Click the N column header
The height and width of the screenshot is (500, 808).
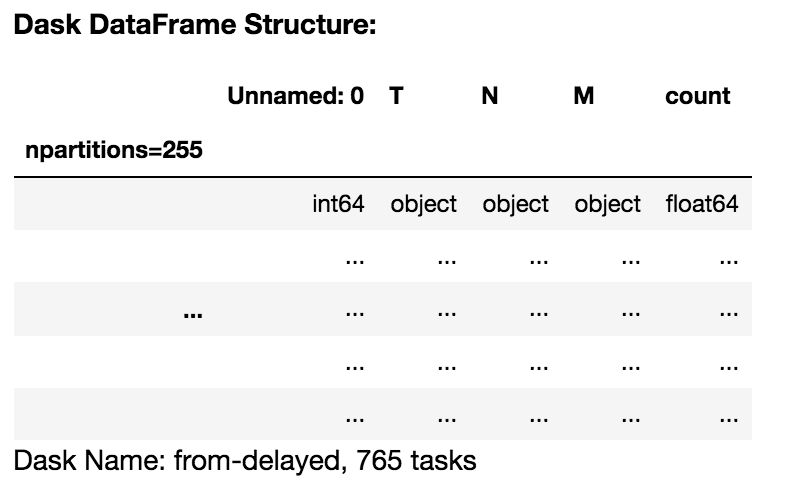(490, 96)
